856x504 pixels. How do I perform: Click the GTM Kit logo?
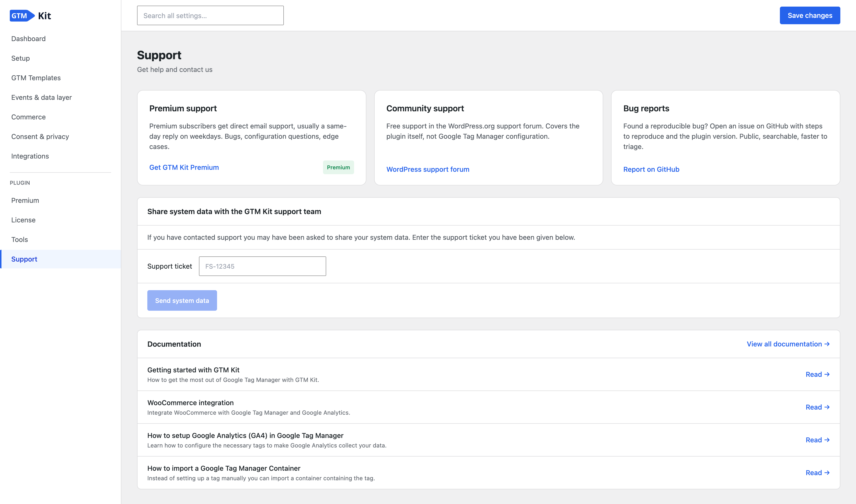tap(31, 16)
